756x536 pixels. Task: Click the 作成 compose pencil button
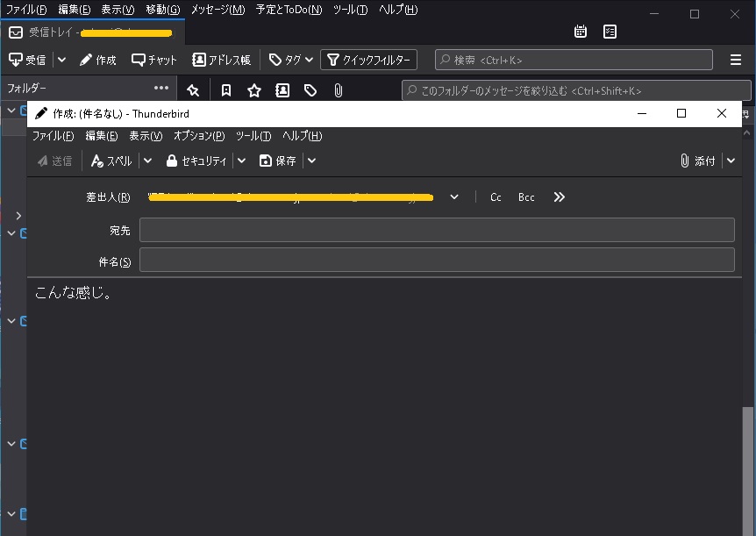point(97,60)
